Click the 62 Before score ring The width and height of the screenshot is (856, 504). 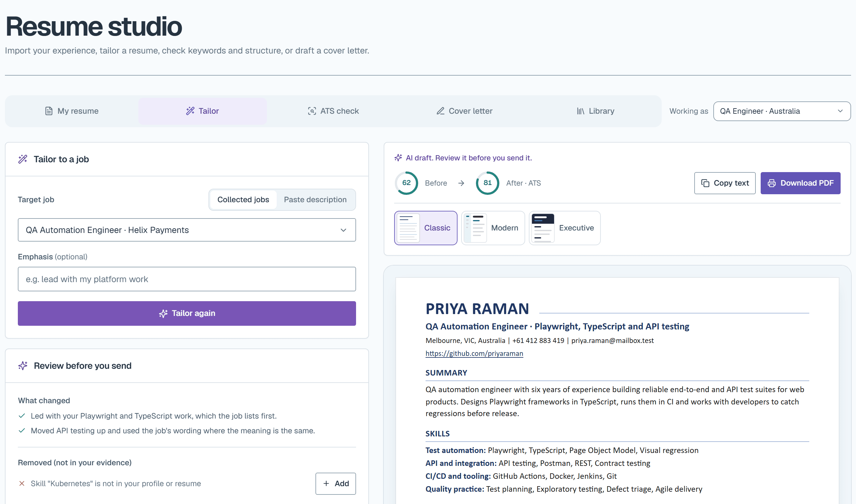406,183
